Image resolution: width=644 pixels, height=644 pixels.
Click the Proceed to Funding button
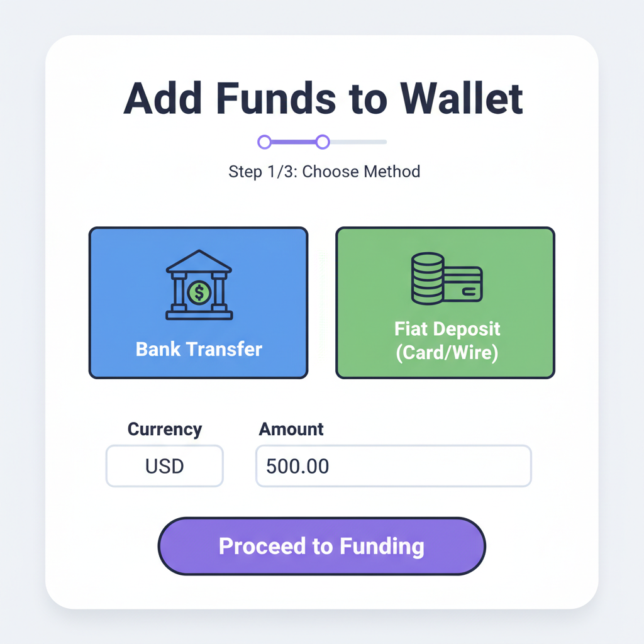pos(322,546)
